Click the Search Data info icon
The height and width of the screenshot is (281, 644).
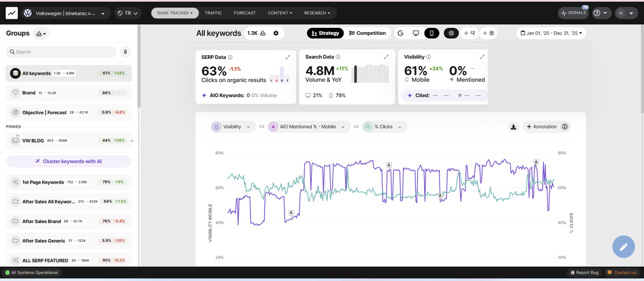(338, 57)
